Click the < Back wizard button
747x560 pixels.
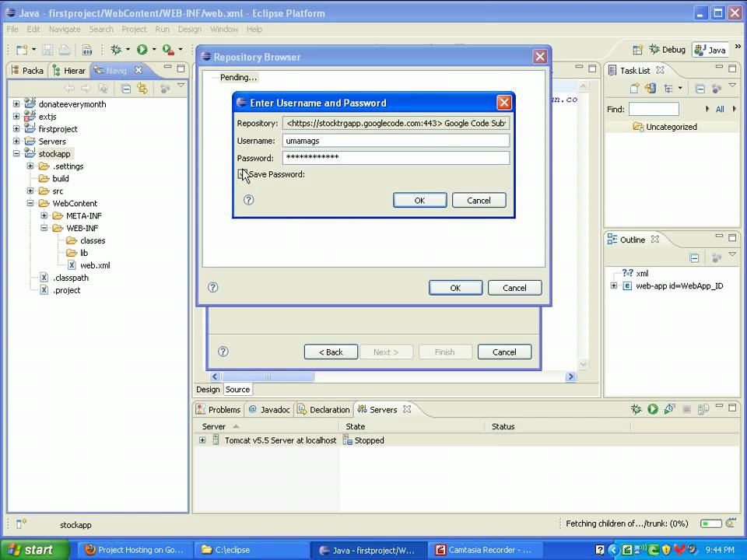[x=331, y=352]
